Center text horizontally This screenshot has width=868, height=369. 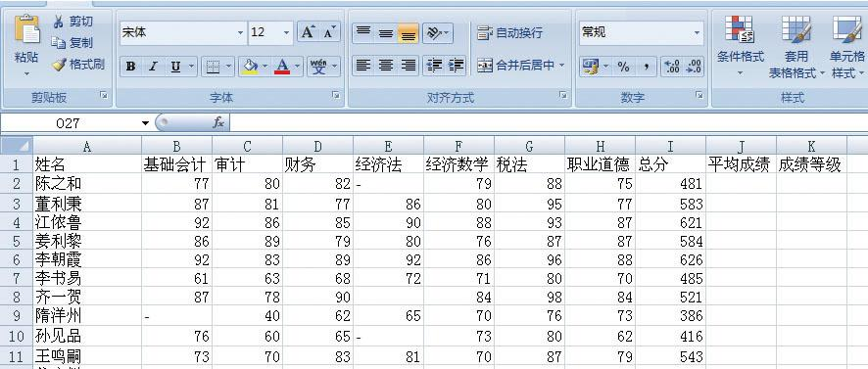pos(386,66)
